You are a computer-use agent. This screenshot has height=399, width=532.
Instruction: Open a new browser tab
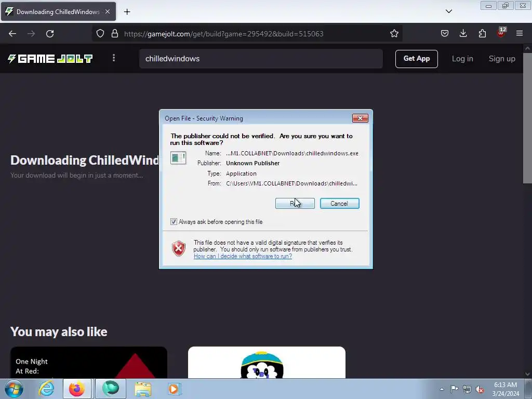coord(127,12)
